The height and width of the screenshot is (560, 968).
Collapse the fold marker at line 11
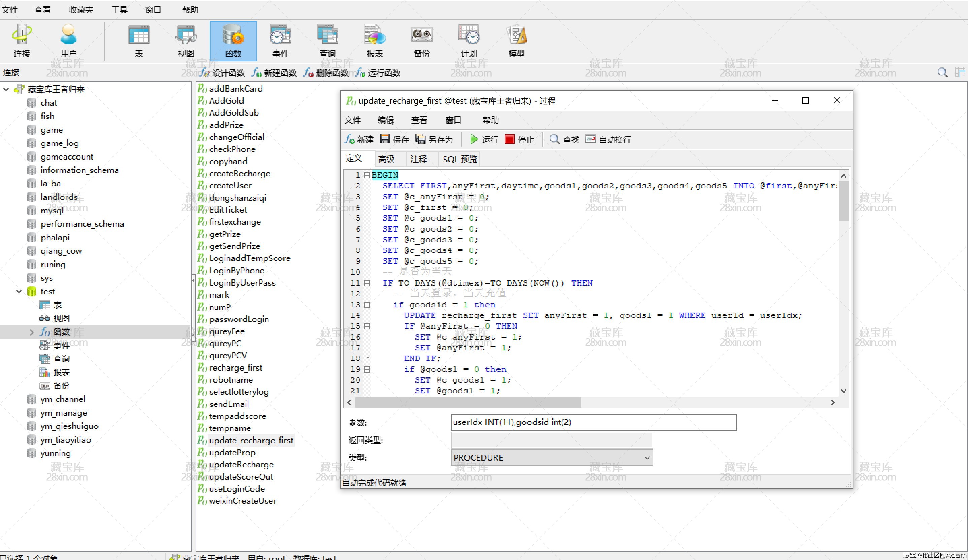tap(367, 283)
